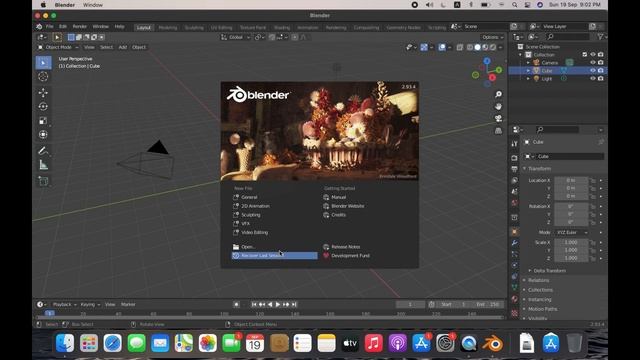Screen dimensions: 640x360
Task: Select the Rotate tool
Action: [x=43, y=107]
